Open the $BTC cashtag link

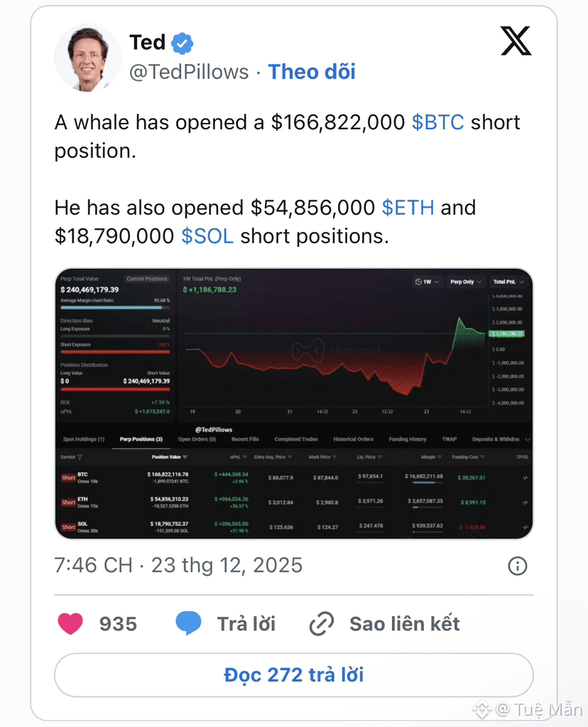pyautogui.click(x=437, y=122)
